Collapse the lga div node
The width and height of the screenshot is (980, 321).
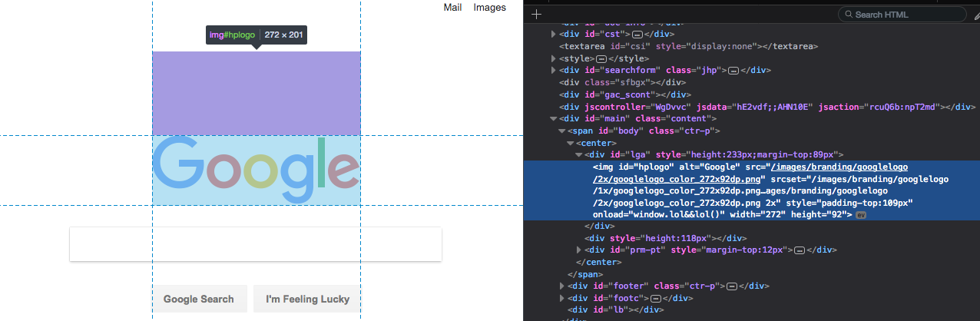pos(578,155)
